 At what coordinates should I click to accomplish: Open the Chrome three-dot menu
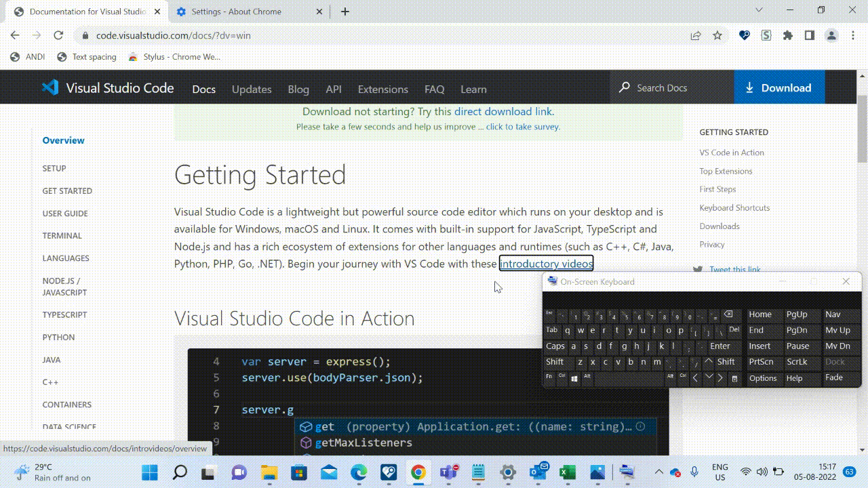pos(853,35)
